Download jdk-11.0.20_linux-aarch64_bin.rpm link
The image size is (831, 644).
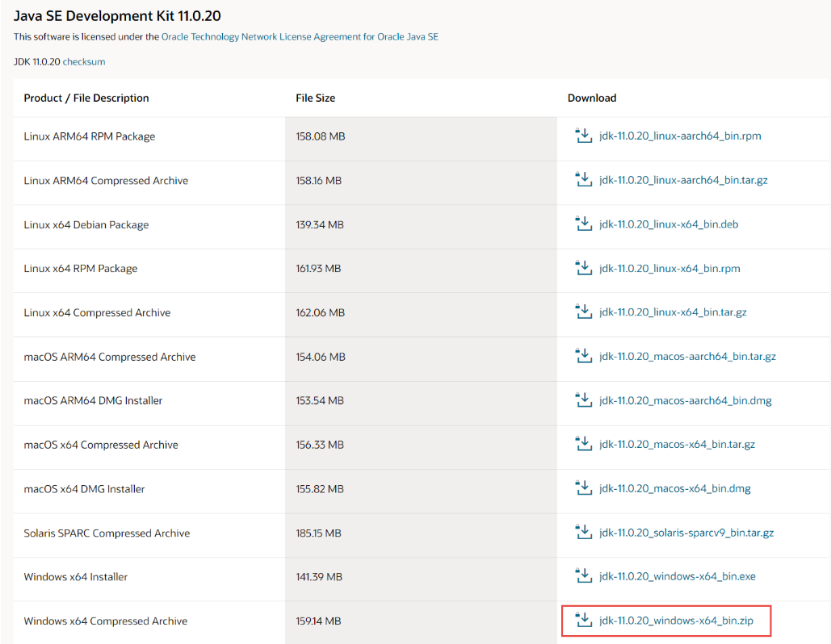[680, 136]
